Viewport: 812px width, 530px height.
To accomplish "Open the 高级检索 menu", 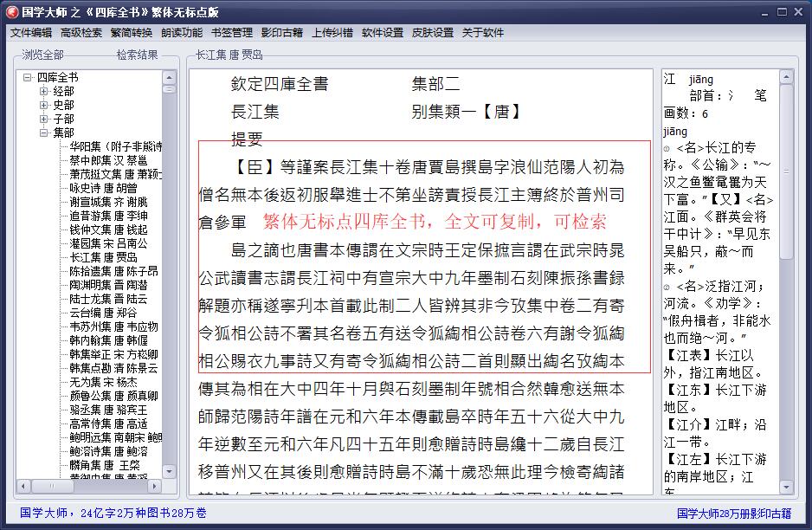I will pyautogui.click(x=81, y=33).
